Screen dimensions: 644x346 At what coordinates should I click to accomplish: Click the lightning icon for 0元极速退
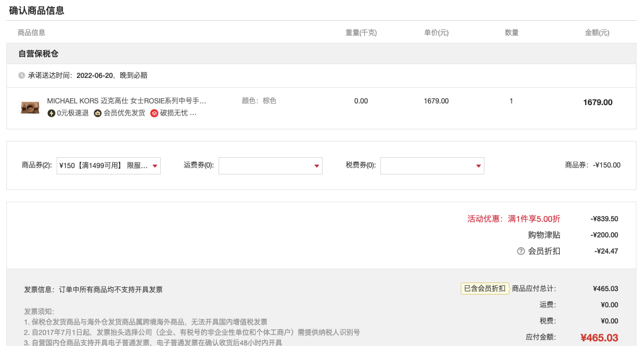coord(51,113)
